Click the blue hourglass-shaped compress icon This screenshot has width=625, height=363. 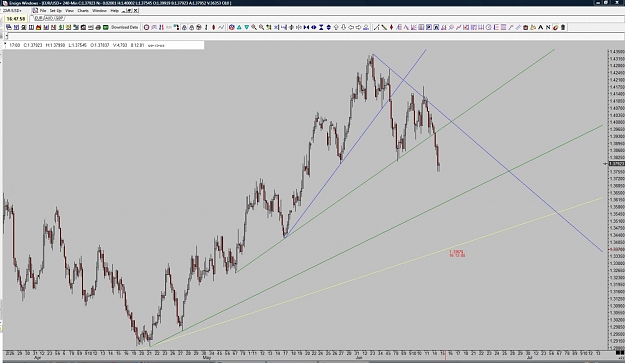pyautogui.click(x=321, y=27)
